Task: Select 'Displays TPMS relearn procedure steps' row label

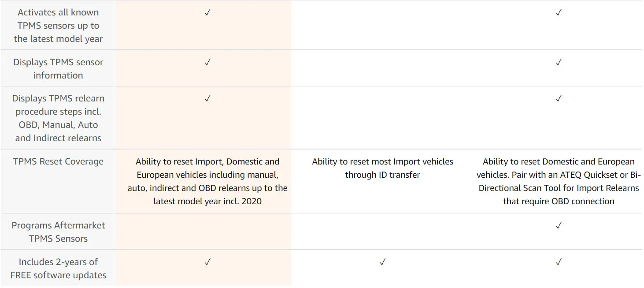Action: [58, 118]
